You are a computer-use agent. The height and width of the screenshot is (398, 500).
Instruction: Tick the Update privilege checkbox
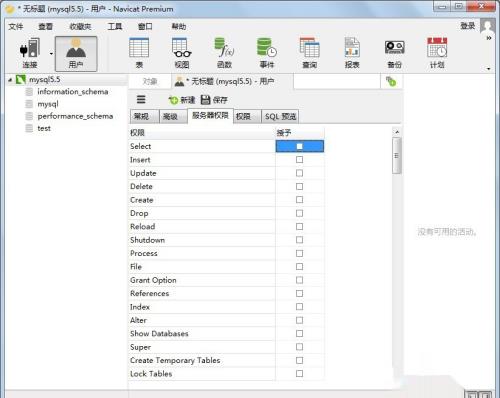(x=299, y=173)
